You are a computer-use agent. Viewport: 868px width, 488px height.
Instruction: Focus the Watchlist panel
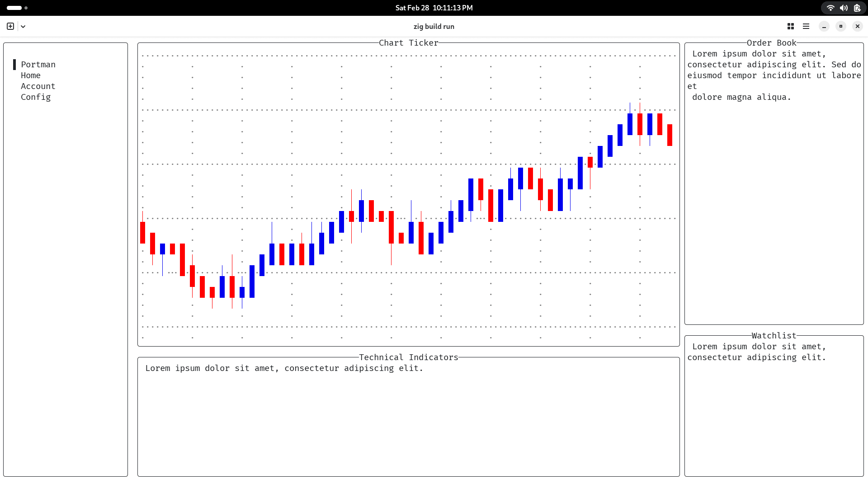pos(774,406)
